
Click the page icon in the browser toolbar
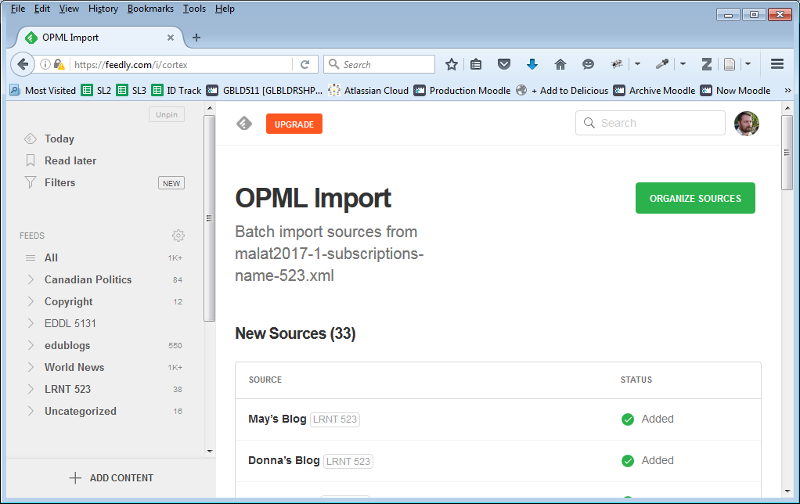730,64
